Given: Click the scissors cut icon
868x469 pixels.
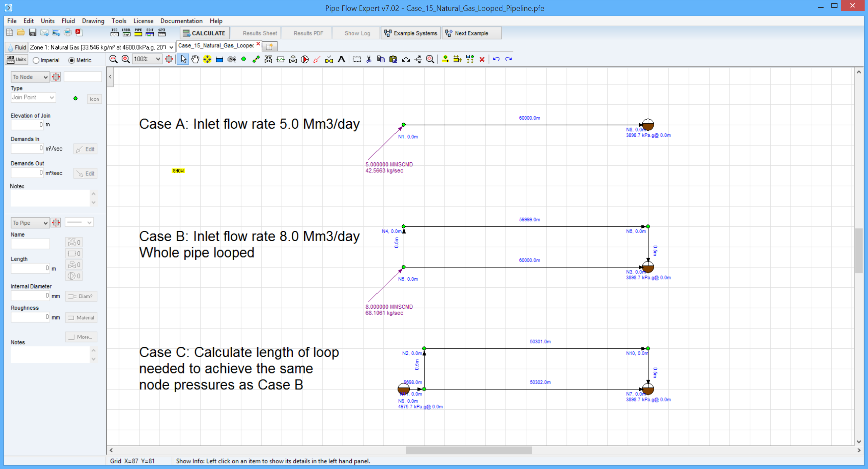Looking at the screenshot, I should tap(369, 59).
